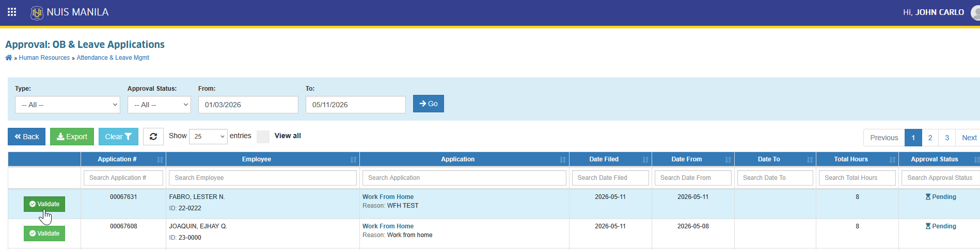The image size is (980, 250).
Task: Go to pagination page 3
Action: point(947,138)
